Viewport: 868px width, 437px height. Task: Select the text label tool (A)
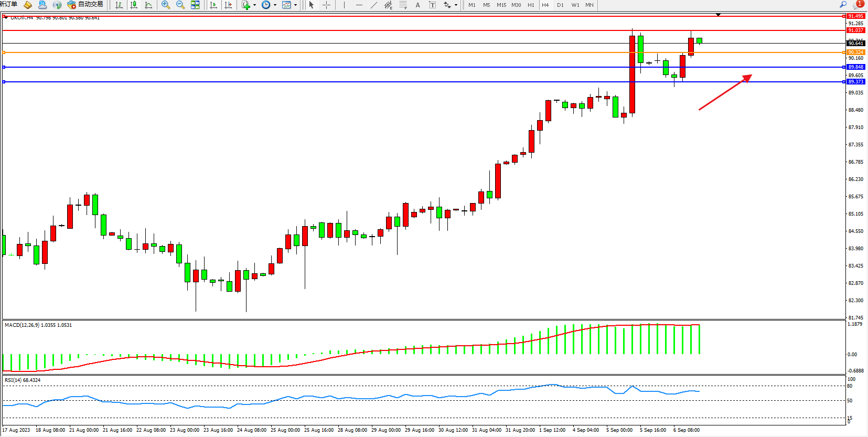click(417, 5)
